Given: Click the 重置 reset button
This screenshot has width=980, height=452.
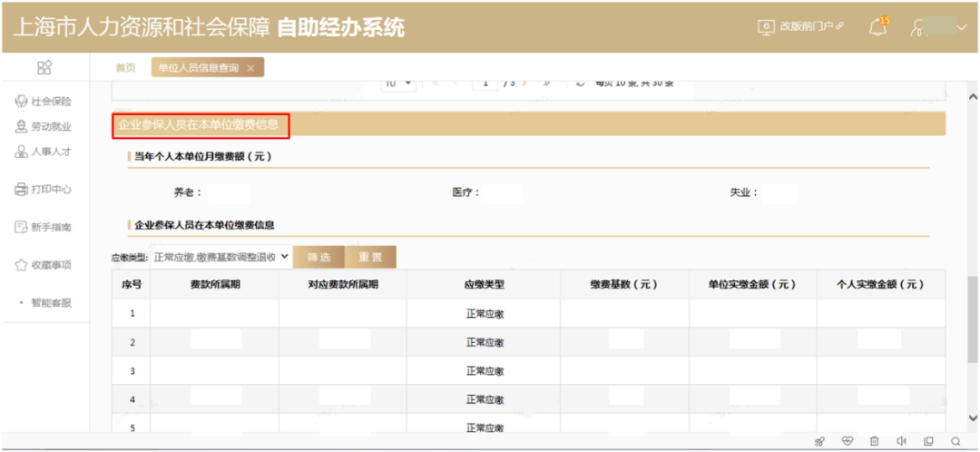Looking at the screenshot, I should tap(370, 257).
